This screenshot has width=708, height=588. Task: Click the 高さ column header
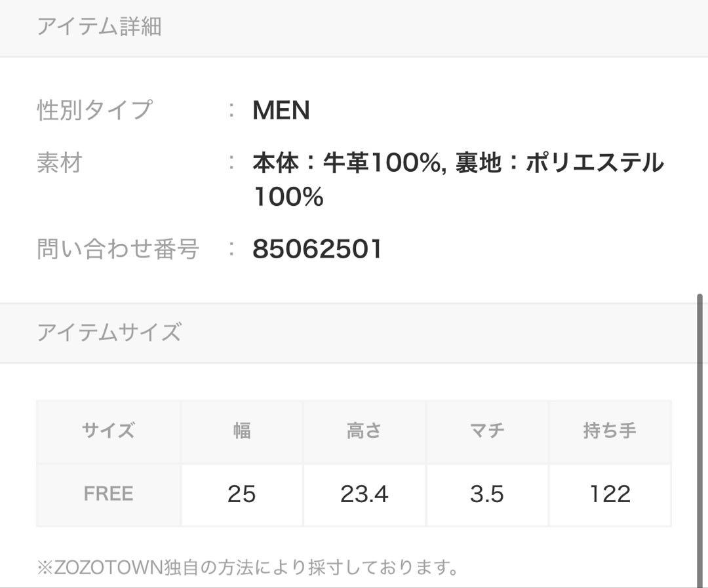364,431
